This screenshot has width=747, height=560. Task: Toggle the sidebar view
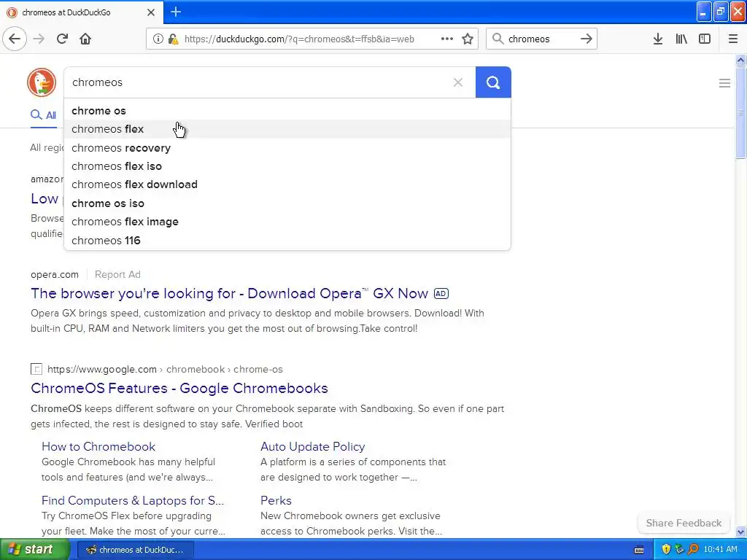point(705,39)
